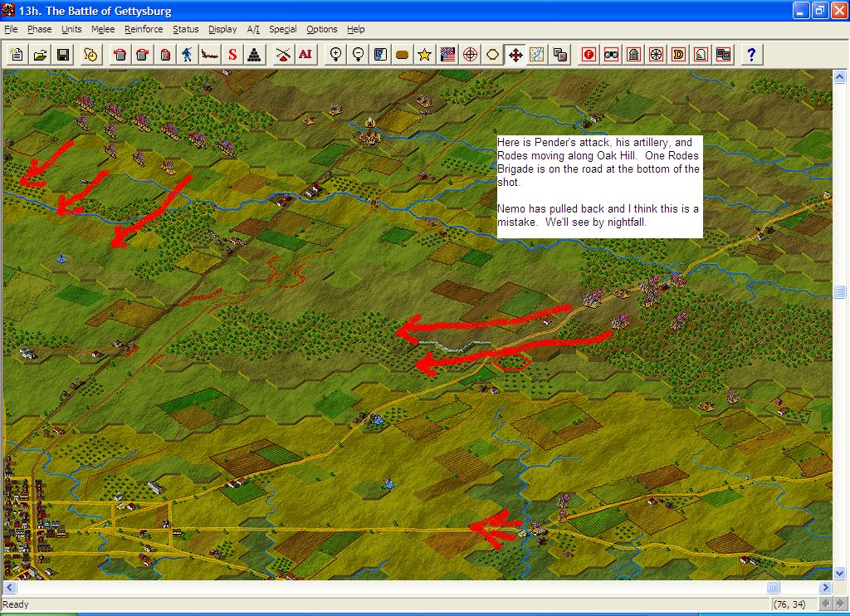
Task: Toggle the hexagon outline icon
Action: [x=492, y=54]
